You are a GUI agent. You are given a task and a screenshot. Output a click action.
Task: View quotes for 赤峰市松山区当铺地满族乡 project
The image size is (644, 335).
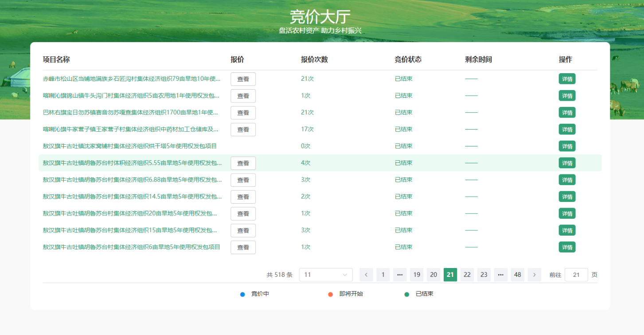click(x=243, y=79)
